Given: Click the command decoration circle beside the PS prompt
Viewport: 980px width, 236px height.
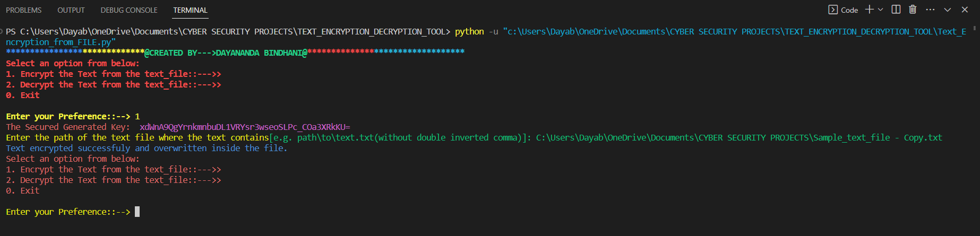Looking at the screenshot, I should coord(2,31).
